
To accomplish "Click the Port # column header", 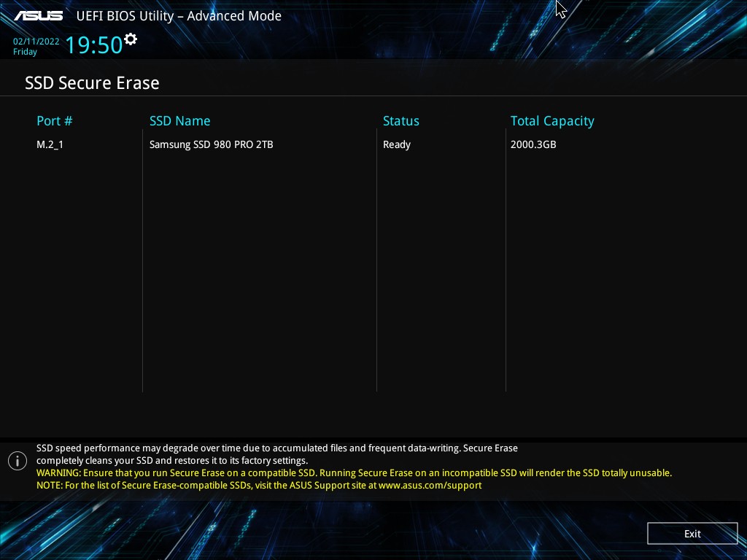I will 54,121.
